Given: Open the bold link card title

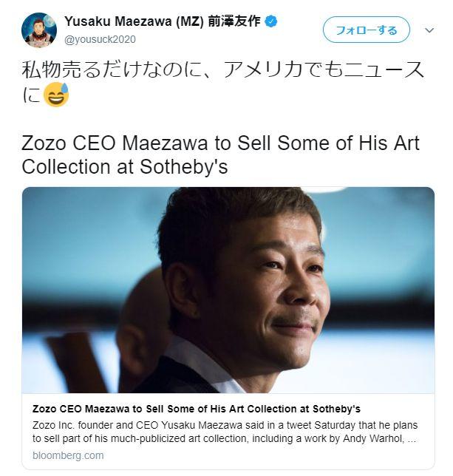Looking at the screenshot, I should point(197,409).
